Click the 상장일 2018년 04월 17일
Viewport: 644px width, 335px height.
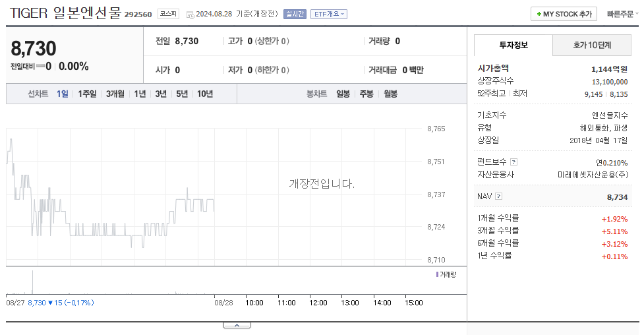coord(599,140)
